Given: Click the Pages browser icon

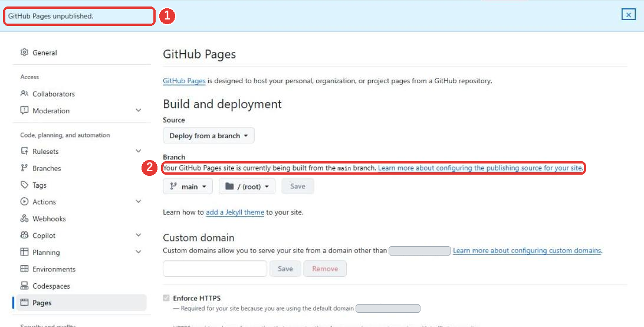Looking at the screenshot, I should tap(24, 302).
